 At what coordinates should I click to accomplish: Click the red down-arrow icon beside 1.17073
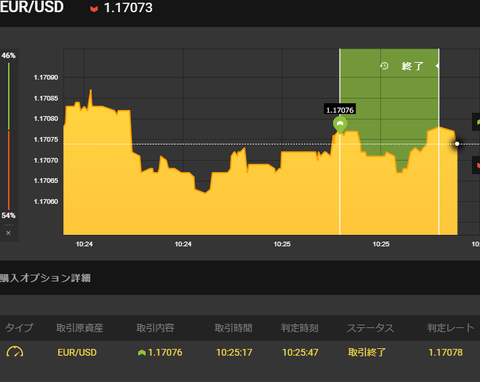[x=94, y=9]
